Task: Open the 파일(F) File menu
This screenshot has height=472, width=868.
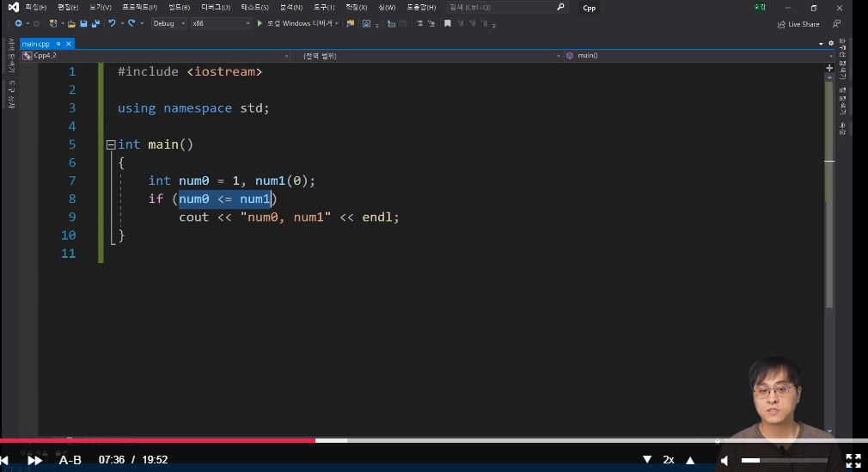Action: tap(36, 7)
